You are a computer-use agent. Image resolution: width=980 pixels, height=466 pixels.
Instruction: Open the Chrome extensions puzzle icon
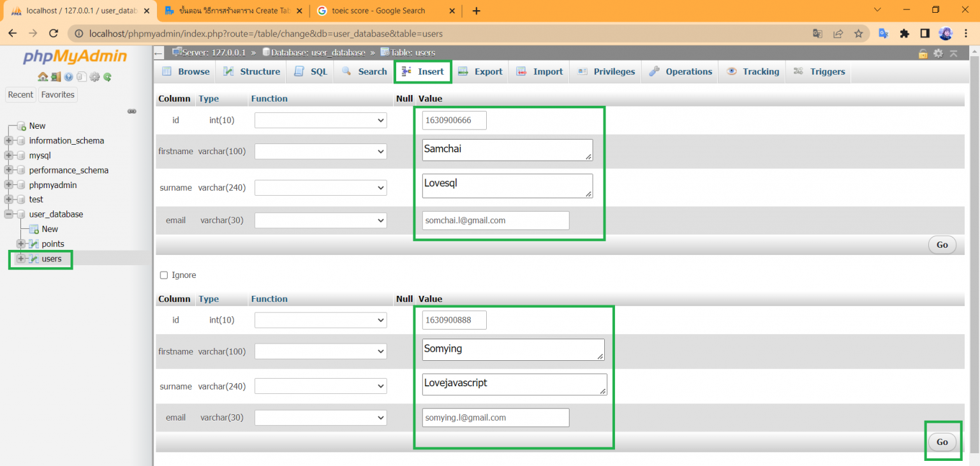click(x=904, y=34)
